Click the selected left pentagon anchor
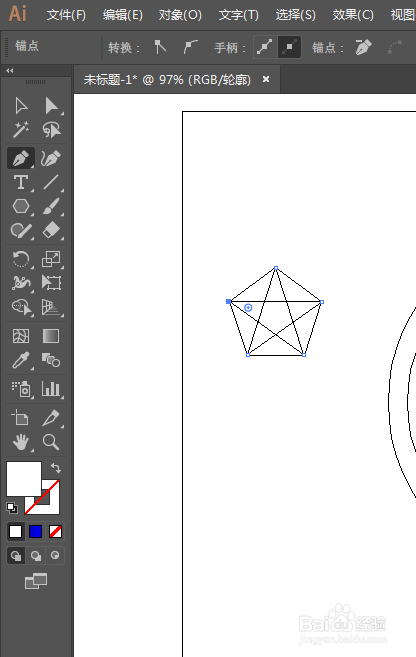Image resolution: width=416 pixels, height=657 pixels. point(229,301)
